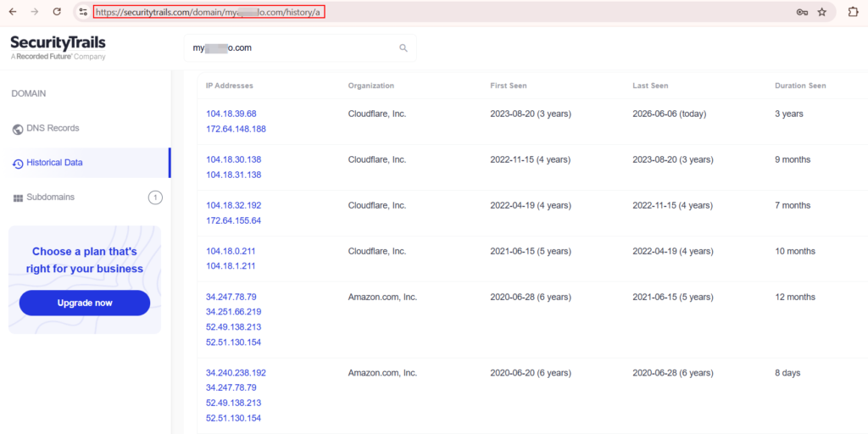Image resolution: width=868 pixels, height=434 pixels.
Task: Click the DOMAIN sidebar heading
Action: 29,93
